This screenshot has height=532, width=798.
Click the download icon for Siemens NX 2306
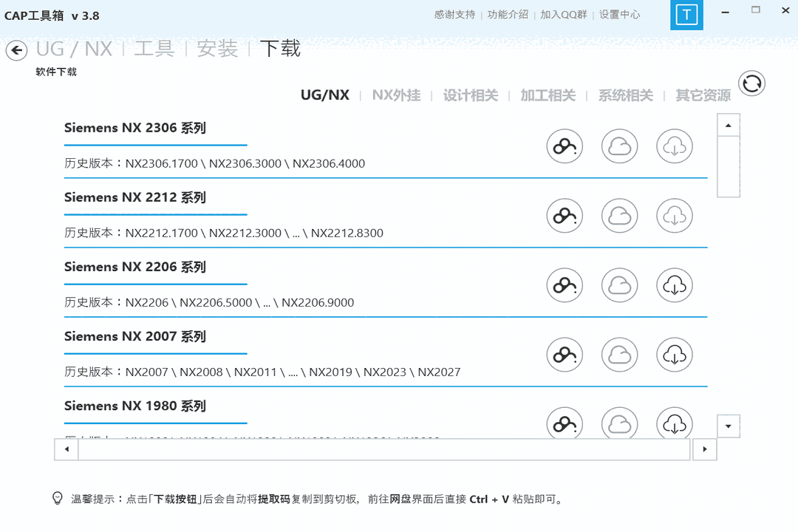(x=674, y=146)
